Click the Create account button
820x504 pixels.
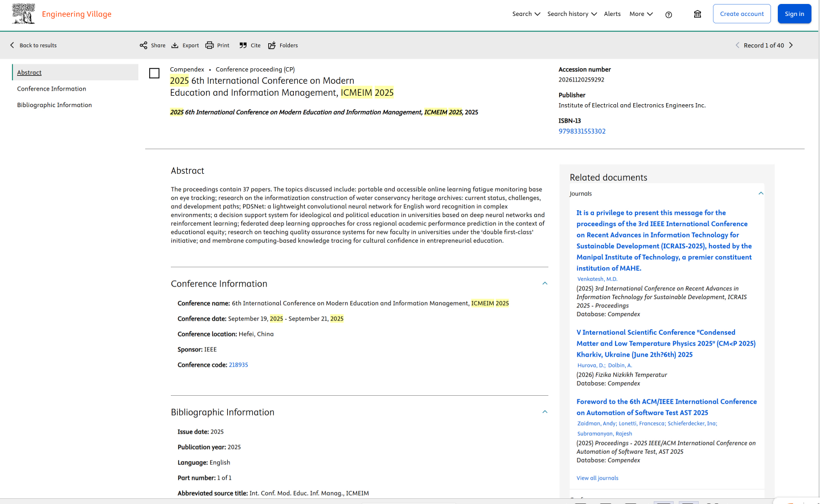click(x=741, y=14)
